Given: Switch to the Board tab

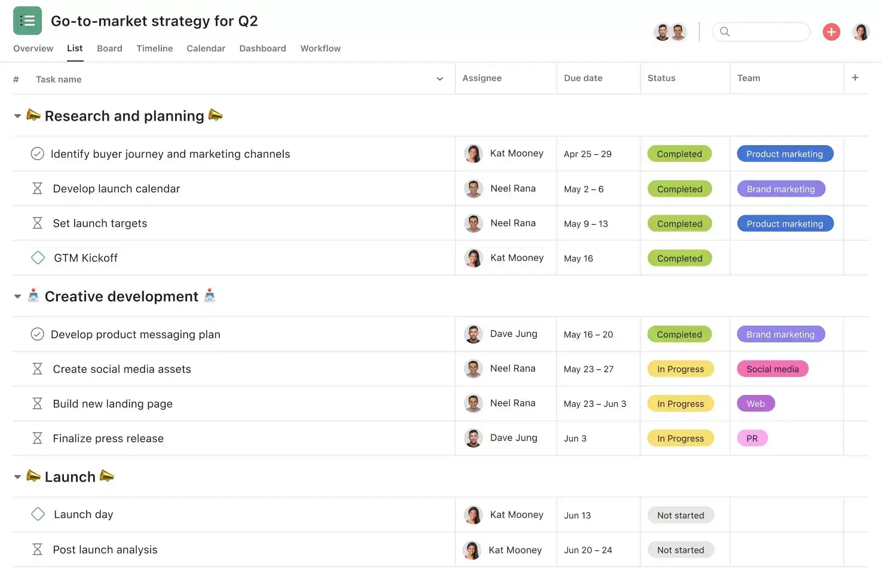Looking at the screenshot, I should pos(109,48).
